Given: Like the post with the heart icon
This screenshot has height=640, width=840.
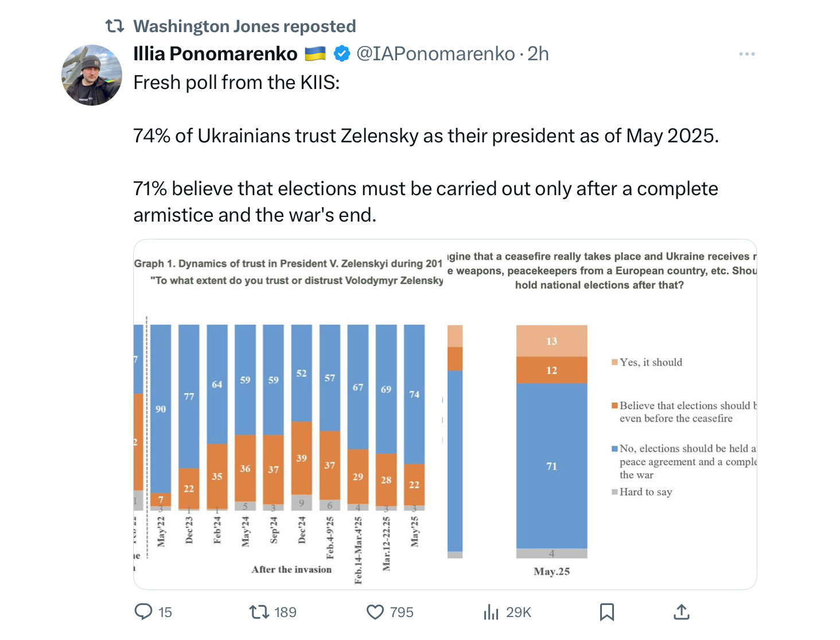Looking at the screenshot, I should (x=375, y=612).
